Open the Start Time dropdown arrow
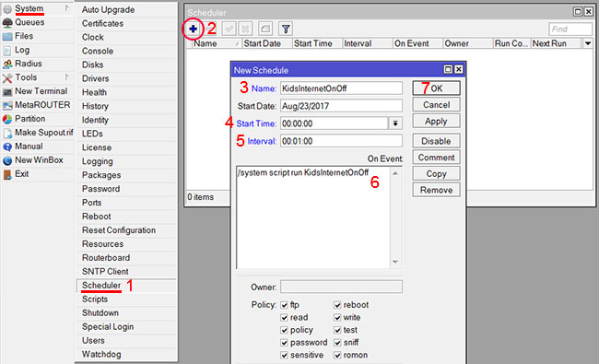 tap(395, 123)
